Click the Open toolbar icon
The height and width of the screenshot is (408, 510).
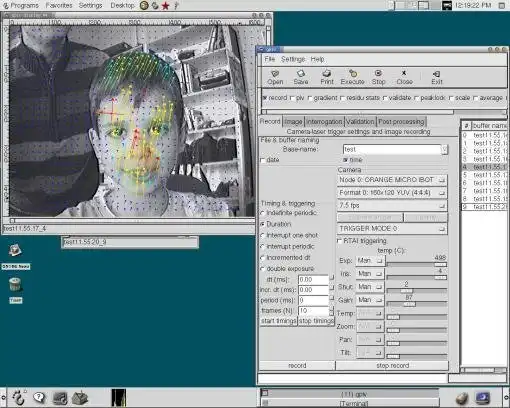point(275,77)
